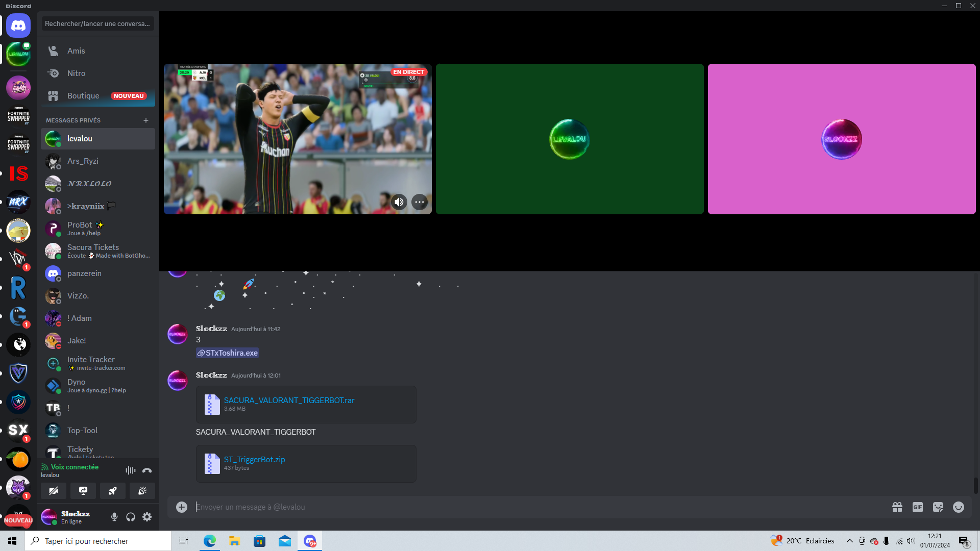Open the NRXLOLO conversation
The height and width of the screenshot is (551, 980).
[x=98, y=184]
